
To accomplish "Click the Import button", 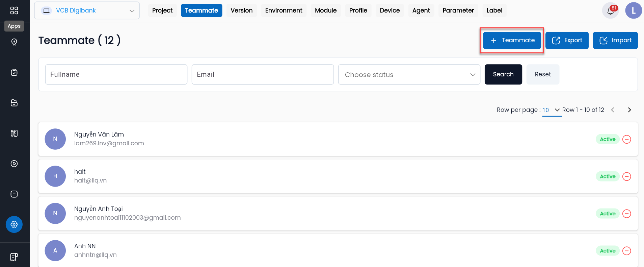I will pyautogui.click(x=615, y=40).
